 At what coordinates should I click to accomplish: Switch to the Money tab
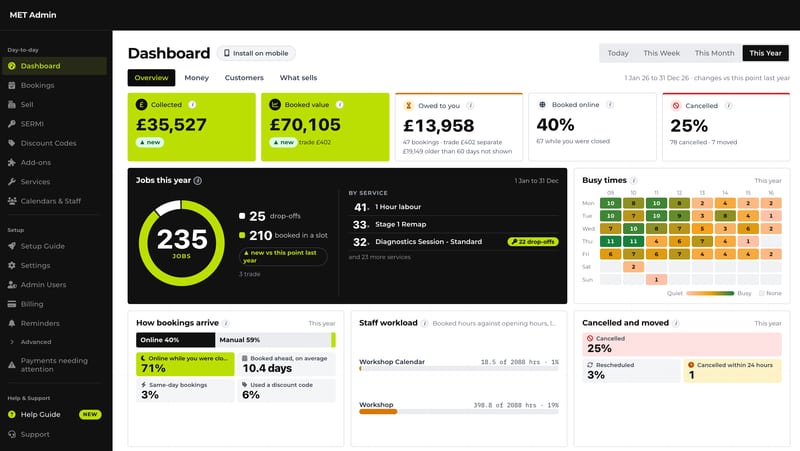pos(196,78)
